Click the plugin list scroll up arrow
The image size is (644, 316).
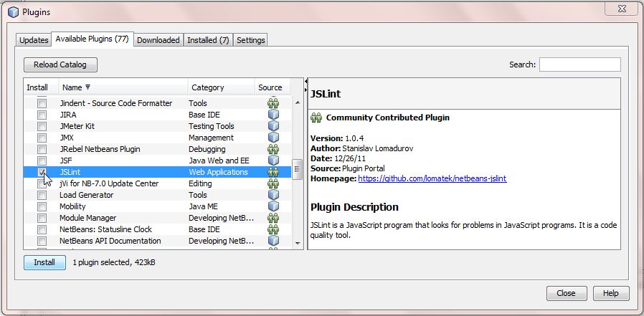click(x=298, y=102)
